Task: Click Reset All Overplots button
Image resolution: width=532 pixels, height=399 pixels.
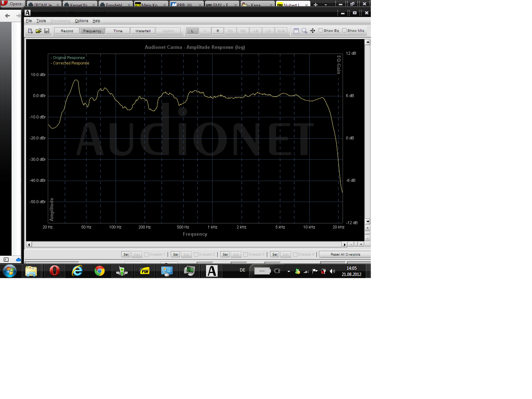Action: (x=345, y=255)
